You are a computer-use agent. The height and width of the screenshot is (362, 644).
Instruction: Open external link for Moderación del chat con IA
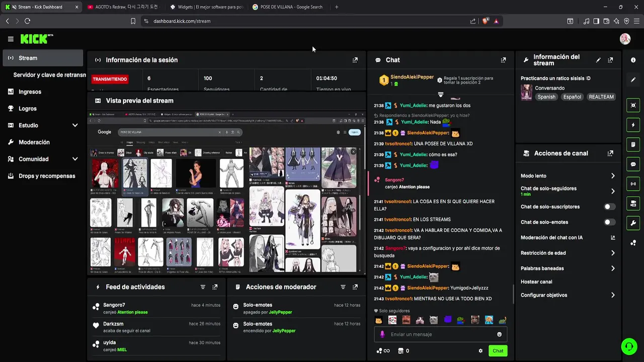613,237
